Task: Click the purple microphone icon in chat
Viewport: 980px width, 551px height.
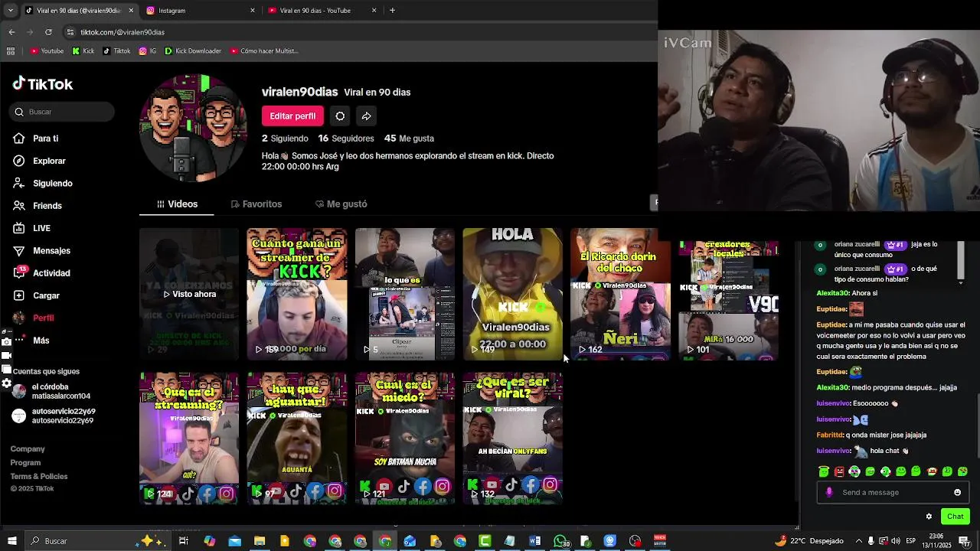Action: coord(829,493)
